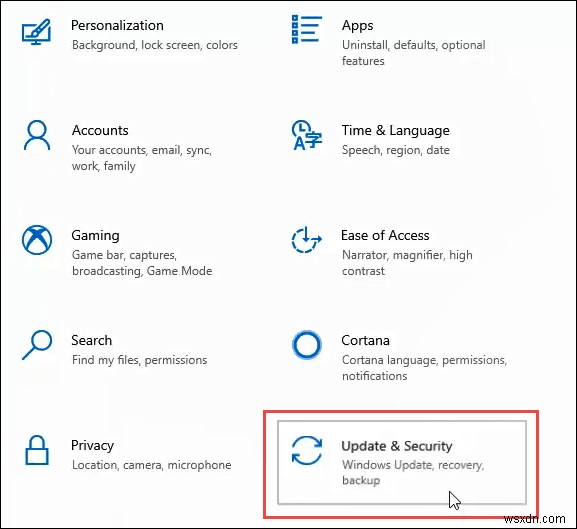Open the Ease of Access heading
The width and height of the screenshot is (577, 529).
pyautogui.click(x=385, y=235)
